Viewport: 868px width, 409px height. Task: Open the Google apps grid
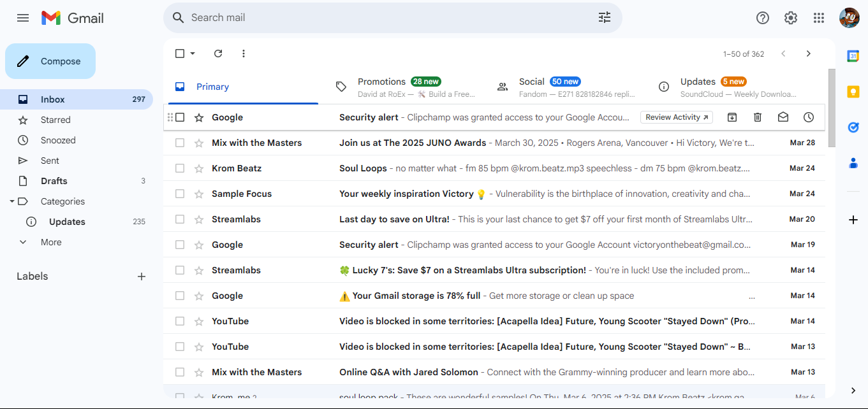[819, 18]
